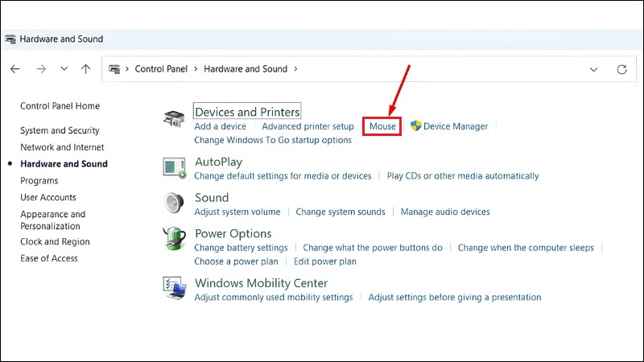
Task: Click the address bar computer icon
Action: coord(114,69)
